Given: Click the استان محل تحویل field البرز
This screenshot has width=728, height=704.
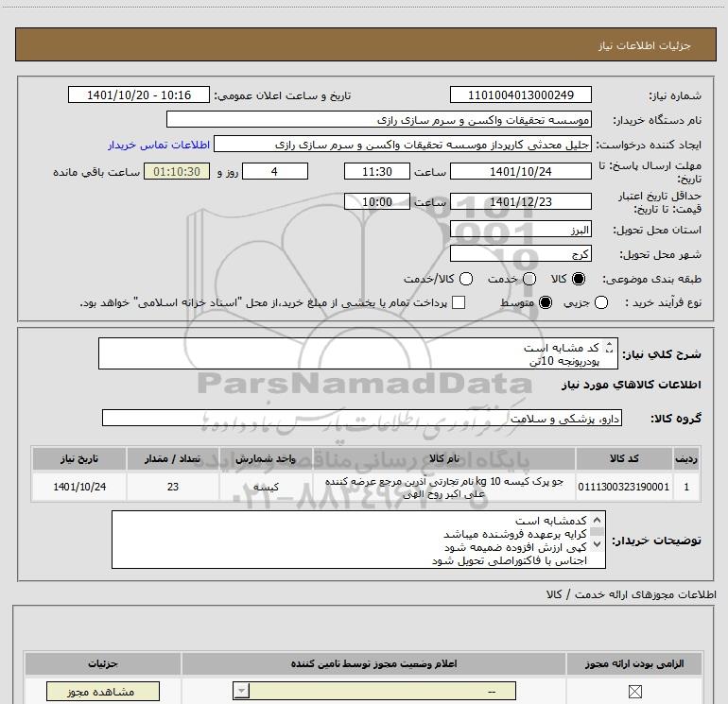Looking at the screenshot, I should [520, 230].
